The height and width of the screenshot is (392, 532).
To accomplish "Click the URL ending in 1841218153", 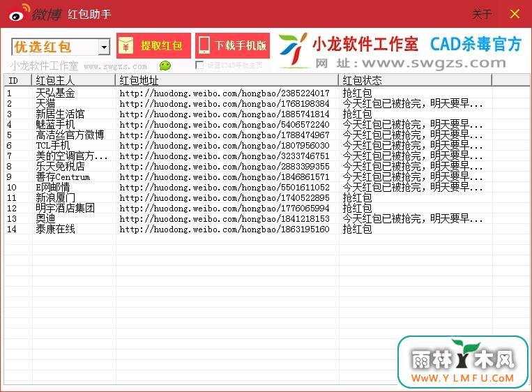I will (x=225, y=219).
